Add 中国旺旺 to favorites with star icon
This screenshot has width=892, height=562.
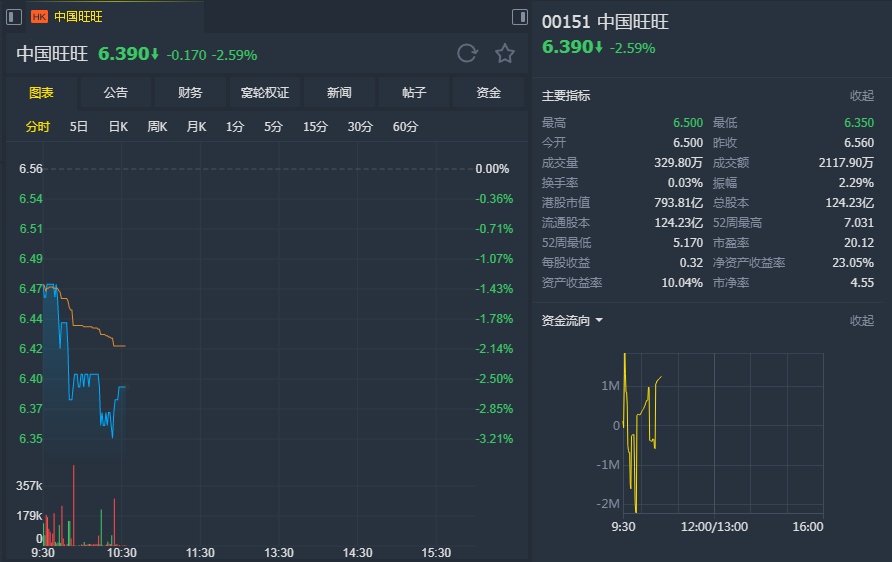pos(505,53)
